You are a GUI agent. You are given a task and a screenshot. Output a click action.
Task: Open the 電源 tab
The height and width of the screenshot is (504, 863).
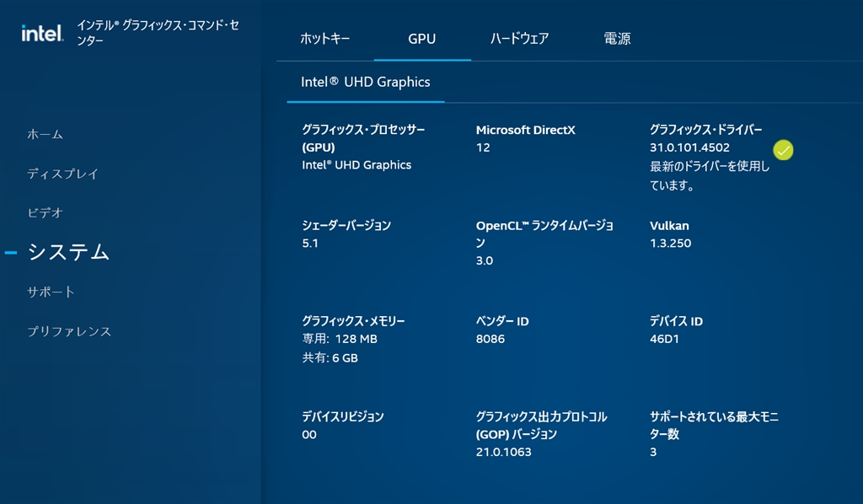click(x=617, y=39)
